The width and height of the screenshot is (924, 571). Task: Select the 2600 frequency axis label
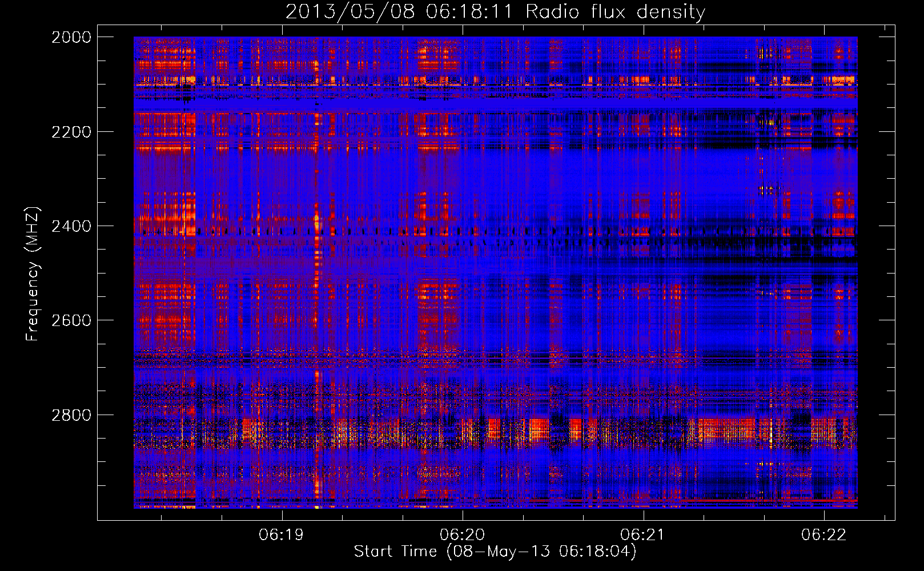[x=71, y=320]
